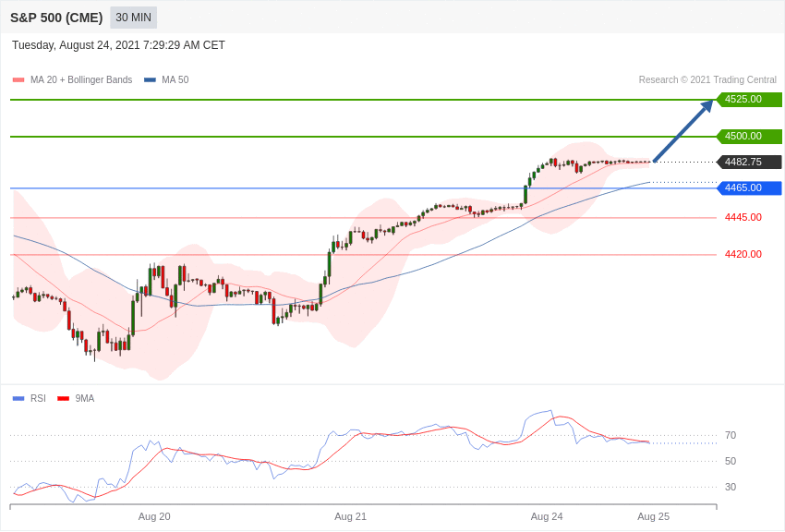The image size is (785, 532).
Task: Click the Aug 20 date marker
Action: tap(154, 516)
